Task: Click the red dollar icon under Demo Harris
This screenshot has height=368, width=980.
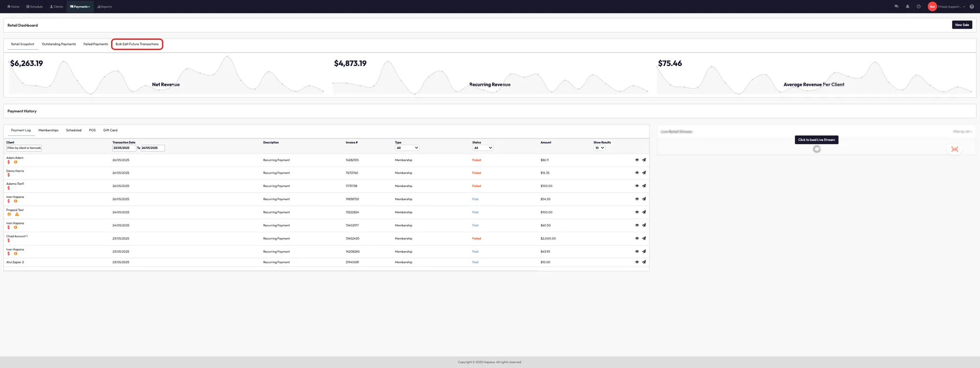Action: click(9, 175)
